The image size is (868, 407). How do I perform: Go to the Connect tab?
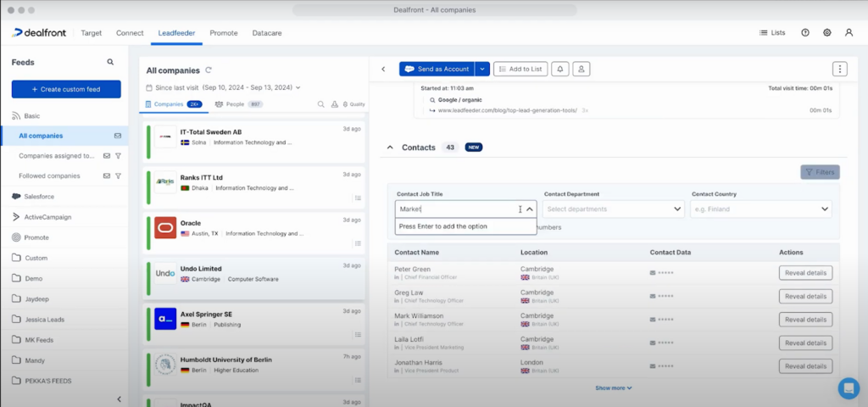click(x=130, y=33)
